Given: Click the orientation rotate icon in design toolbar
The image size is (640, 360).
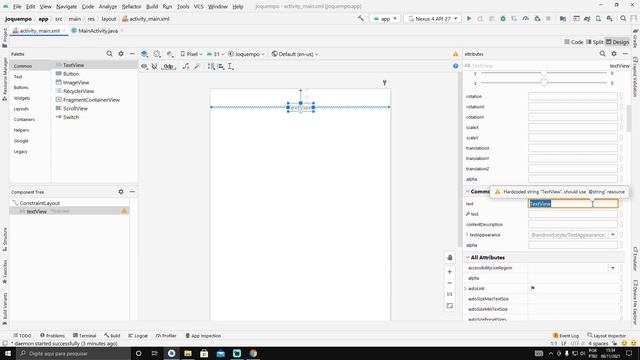Looking at the screenshot, I should [x=157, y=54].
